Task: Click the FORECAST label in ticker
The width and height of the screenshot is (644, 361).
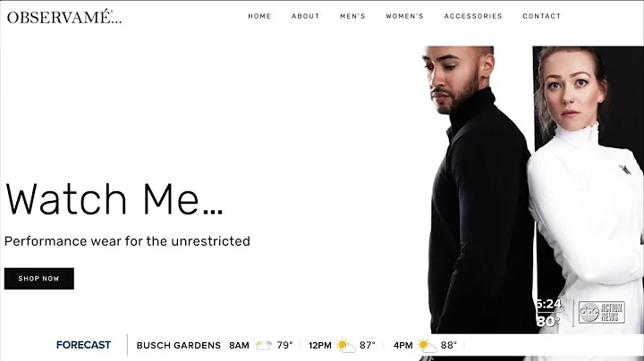Action: (x=83, y=345)
